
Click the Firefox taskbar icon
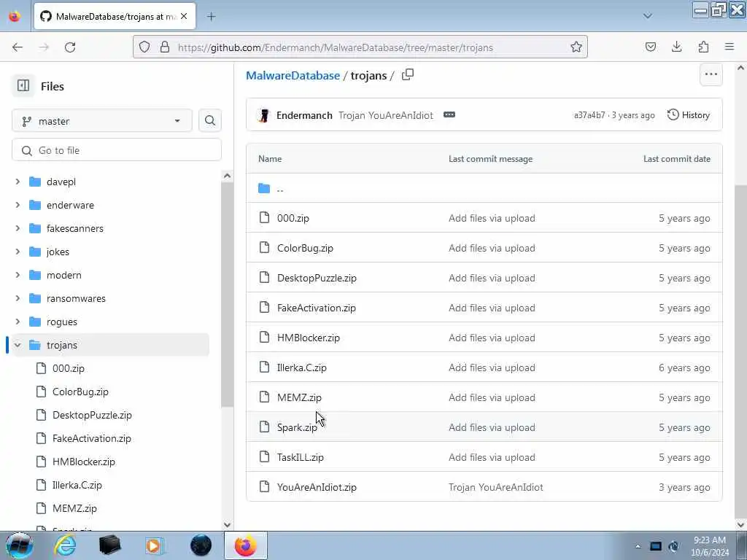pos(245,545)
